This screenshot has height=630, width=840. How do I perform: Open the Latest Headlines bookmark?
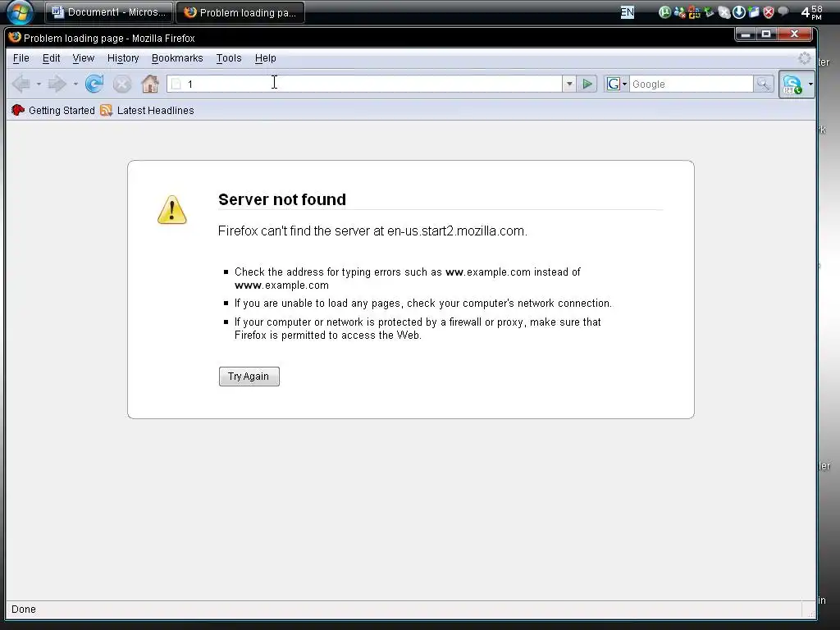[x=148, y=111]
